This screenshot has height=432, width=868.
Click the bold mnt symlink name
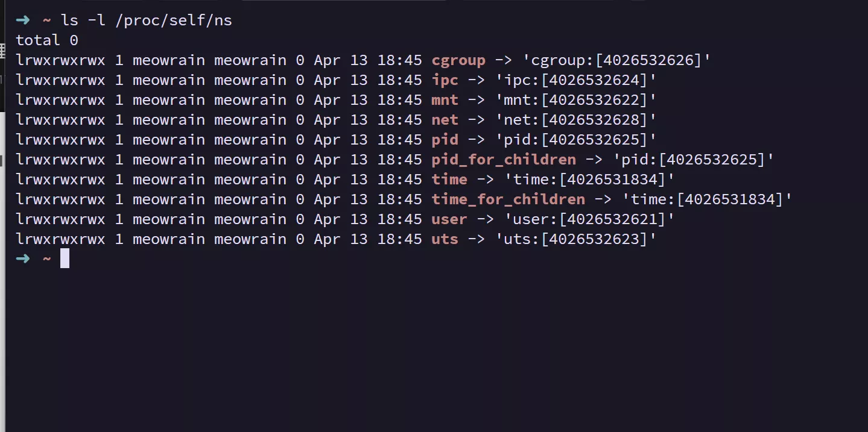click(x=445, y=100)
